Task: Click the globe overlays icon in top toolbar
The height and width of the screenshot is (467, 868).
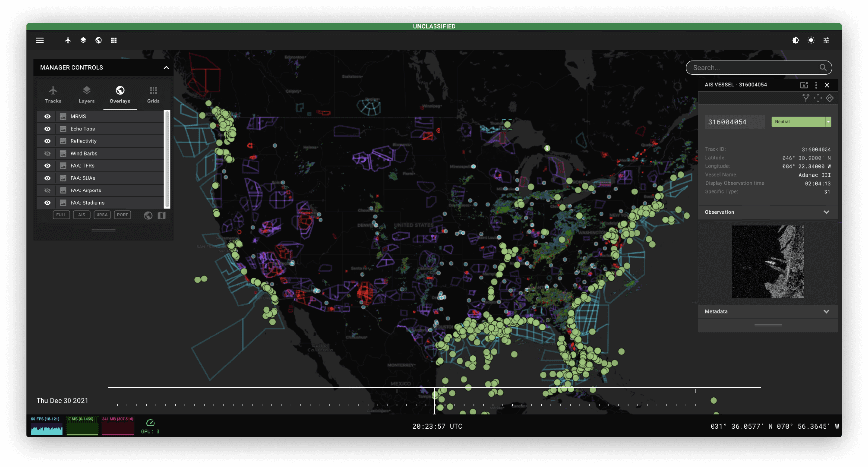Action: [x=98, y=40]
